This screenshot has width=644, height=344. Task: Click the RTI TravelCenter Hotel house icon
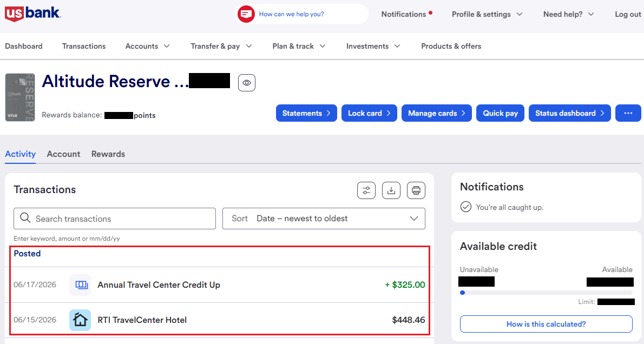[x=80, y=320]
